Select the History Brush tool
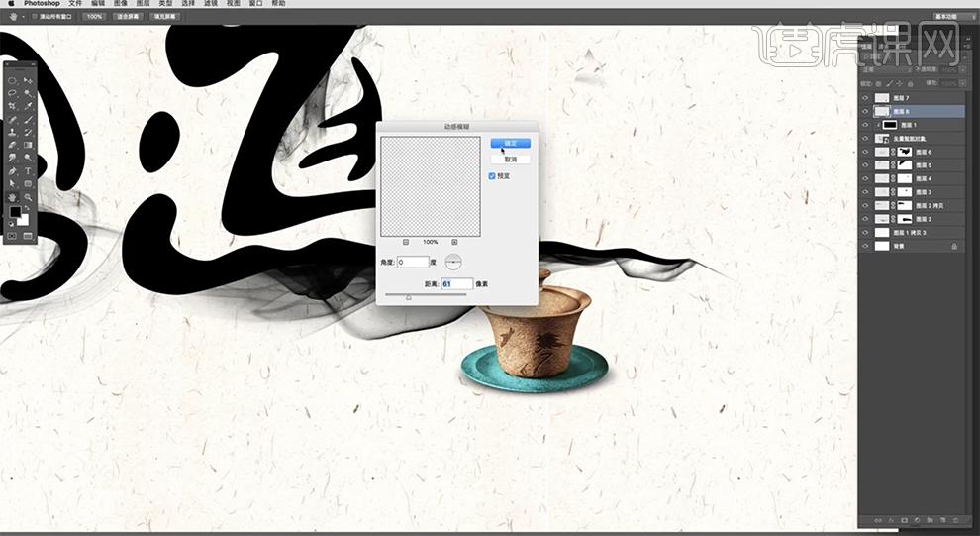The height and width of the screenshot is (536, 980). [x=28, y=132]
